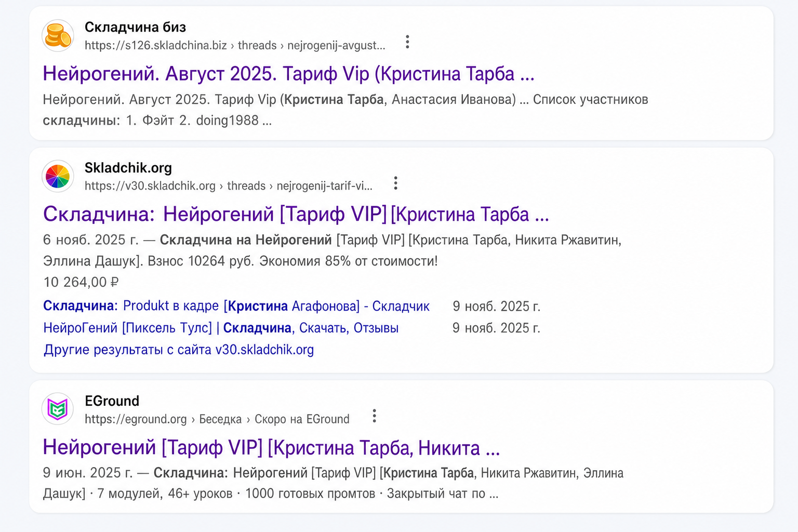The image size is (798, 532).
Task: Open sitelink 'Складчина: Produkt в кадре'
Action: 236,306
